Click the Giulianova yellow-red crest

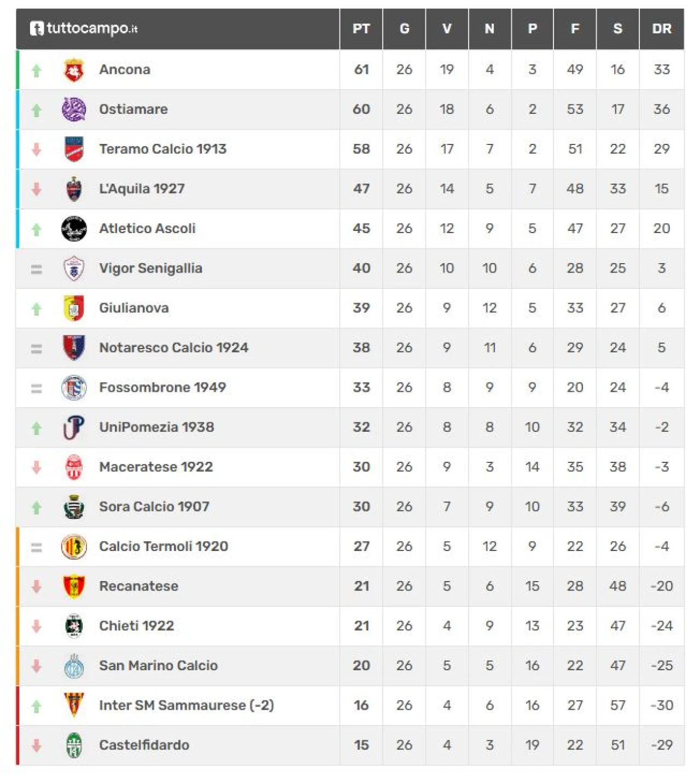pyautogui.click(x=74, y=308)
